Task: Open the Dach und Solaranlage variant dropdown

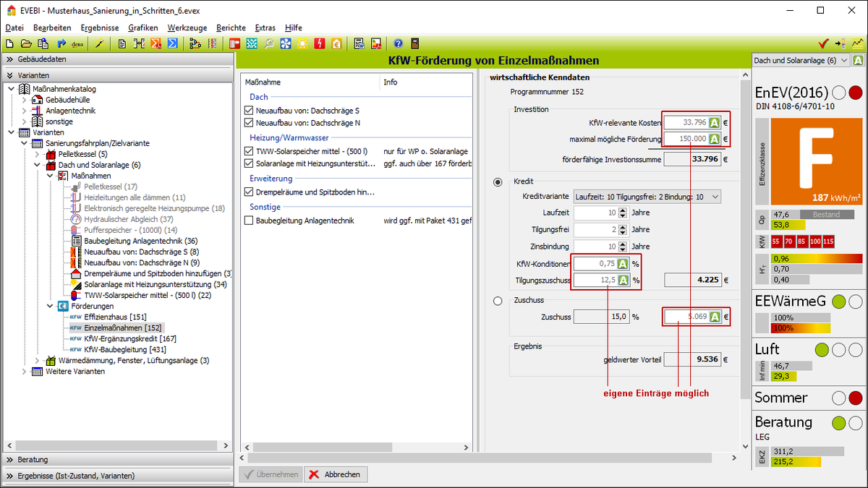Action: pyautogui.click(x=801, y=61)
